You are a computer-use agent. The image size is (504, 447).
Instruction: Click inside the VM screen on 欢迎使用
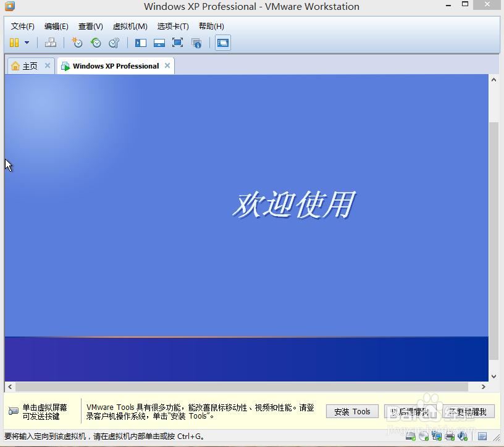coord(294,205)
